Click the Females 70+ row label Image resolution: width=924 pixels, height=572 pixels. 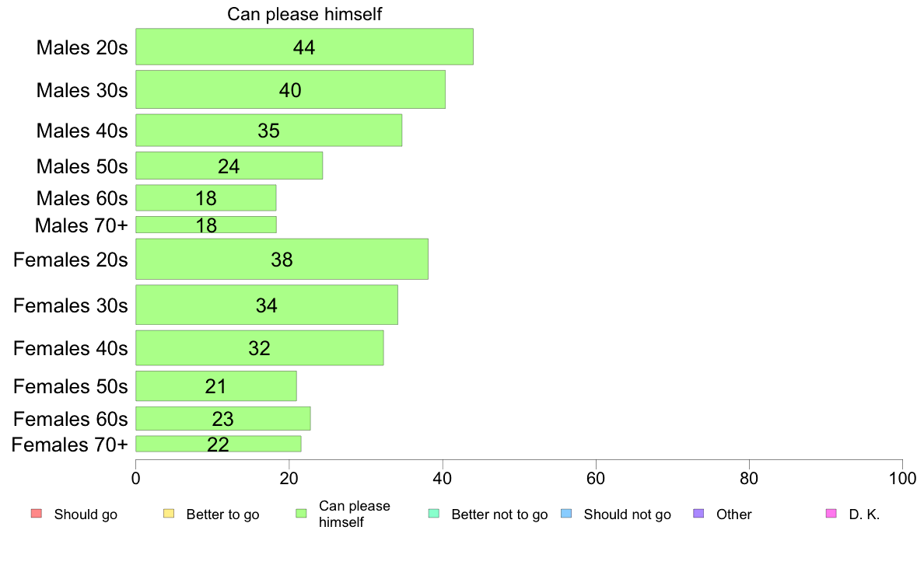(x=69, y=445)
